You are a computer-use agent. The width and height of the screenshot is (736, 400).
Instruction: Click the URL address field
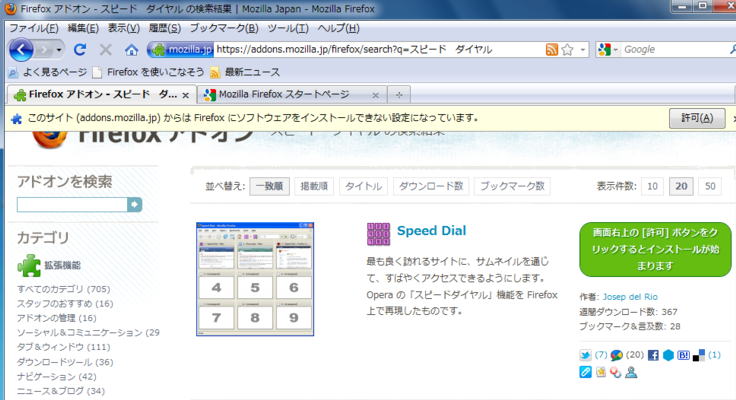(378, 49)
